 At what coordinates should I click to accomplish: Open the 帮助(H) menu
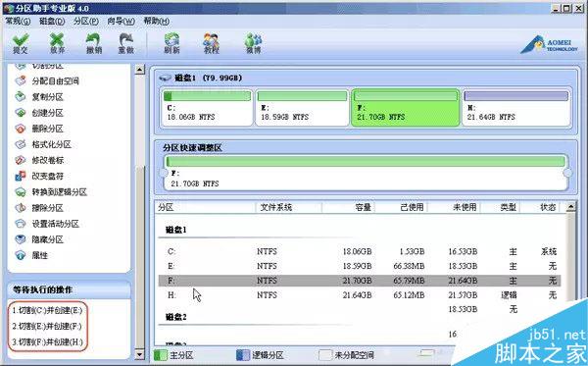click(157, 21)
